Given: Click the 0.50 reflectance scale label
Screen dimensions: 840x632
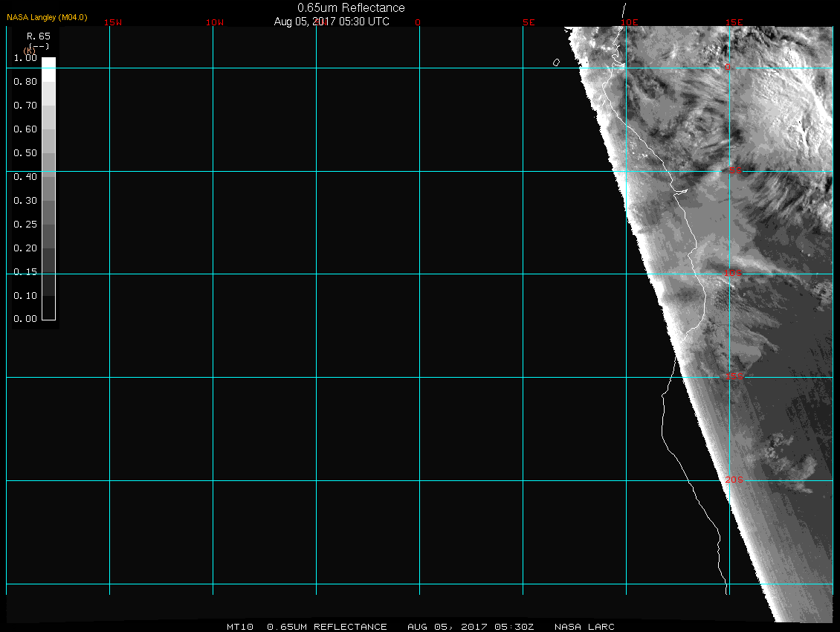Looking at the screenshot, I should coord(25,153).
